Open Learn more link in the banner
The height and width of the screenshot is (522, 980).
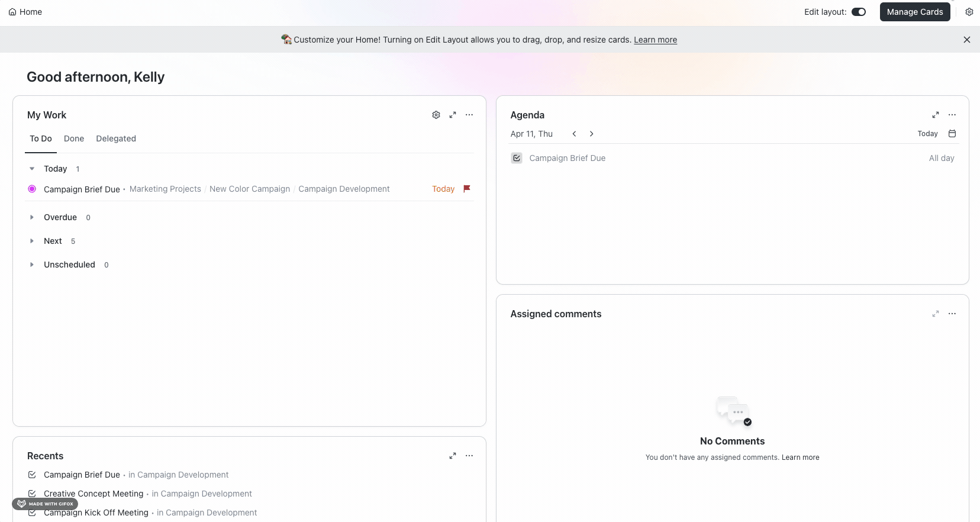click(656, 40)
